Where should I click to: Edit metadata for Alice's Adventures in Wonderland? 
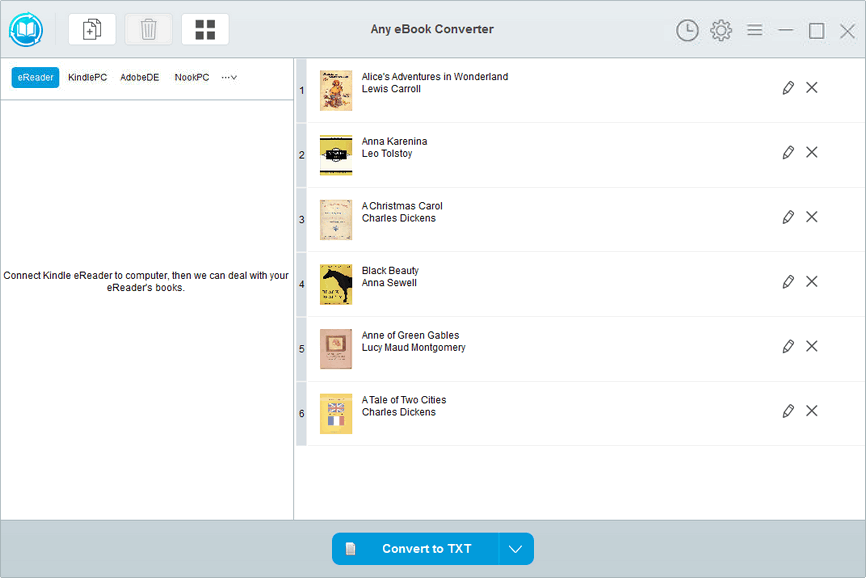788,88
